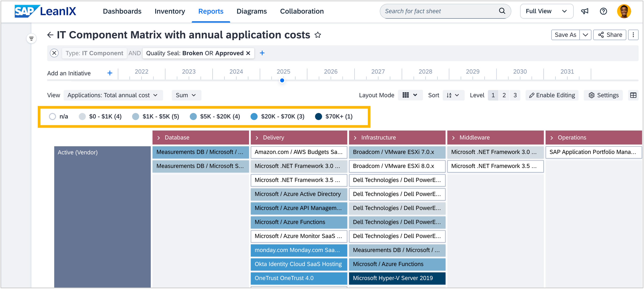The height and width of the screenshot is (289, 644).
Task: Go back using the arrow beside the title
Action: (50, 35)
